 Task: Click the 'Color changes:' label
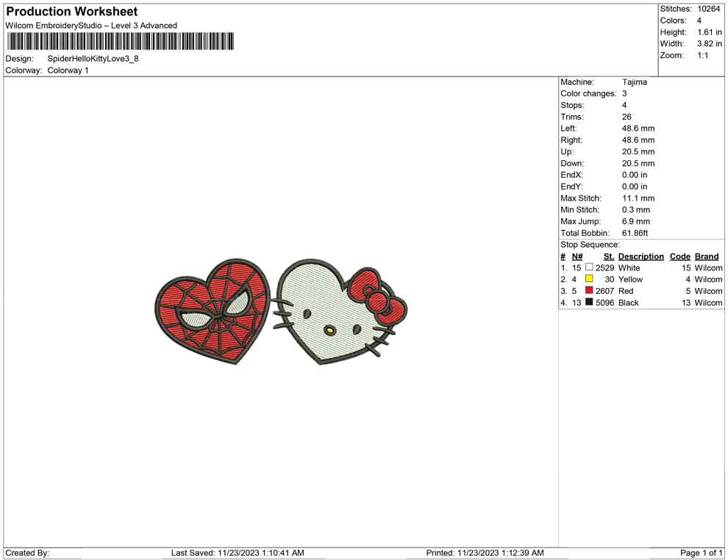click(x=588, y=94)
